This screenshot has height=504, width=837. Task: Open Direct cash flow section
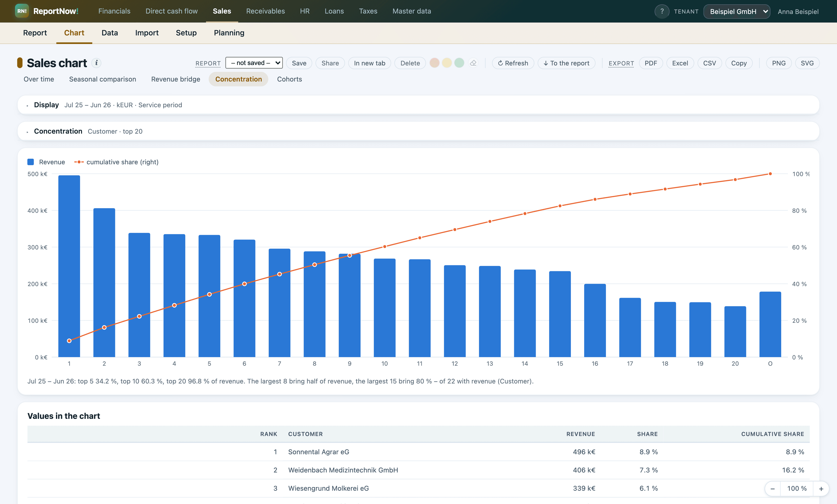172,11
